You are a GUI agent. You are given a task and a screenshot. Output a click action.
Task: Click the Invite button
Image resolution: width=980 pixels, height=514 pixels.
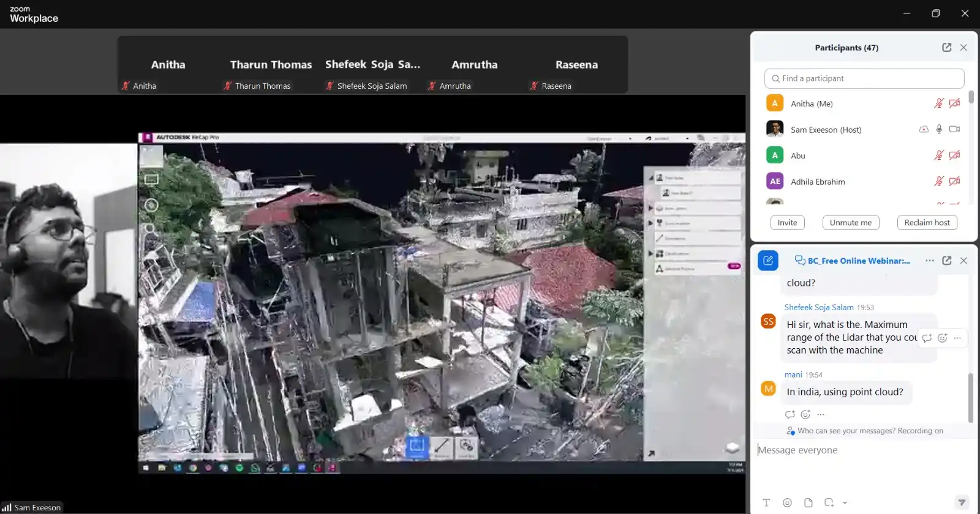[x=787, y=223]
